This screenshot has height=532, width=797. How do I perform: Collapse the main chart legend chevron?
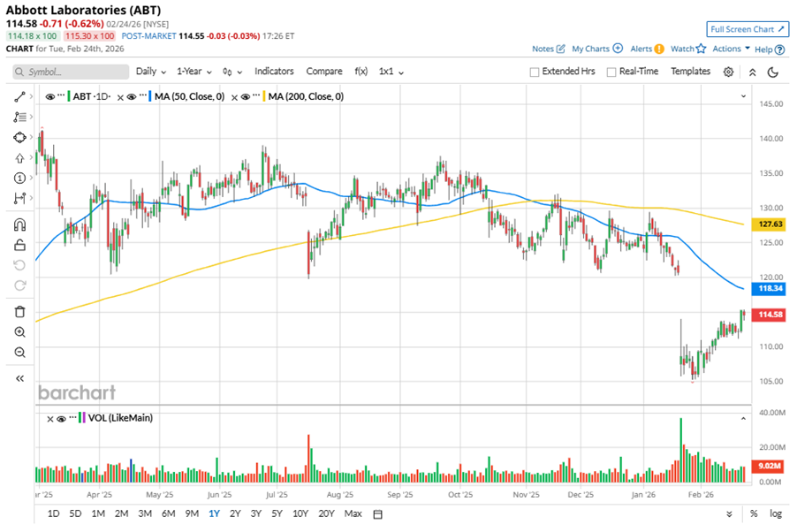tap(743, 96)
